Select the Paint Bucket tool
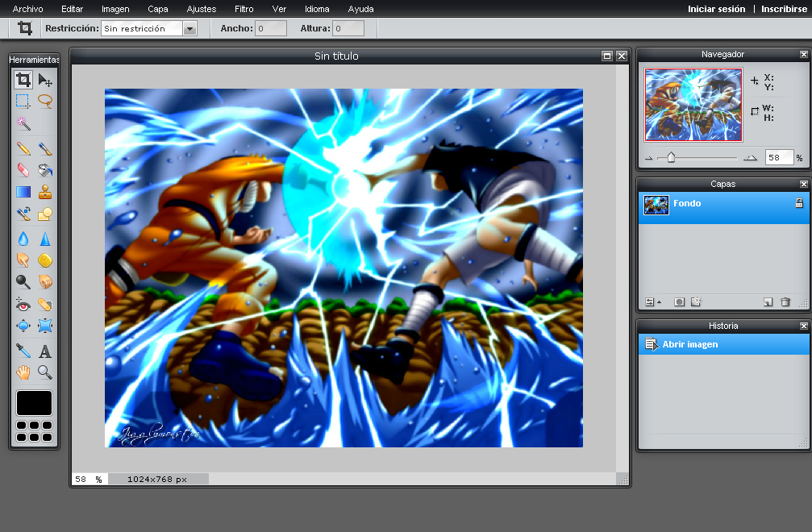812x532 pixels. 45,170
